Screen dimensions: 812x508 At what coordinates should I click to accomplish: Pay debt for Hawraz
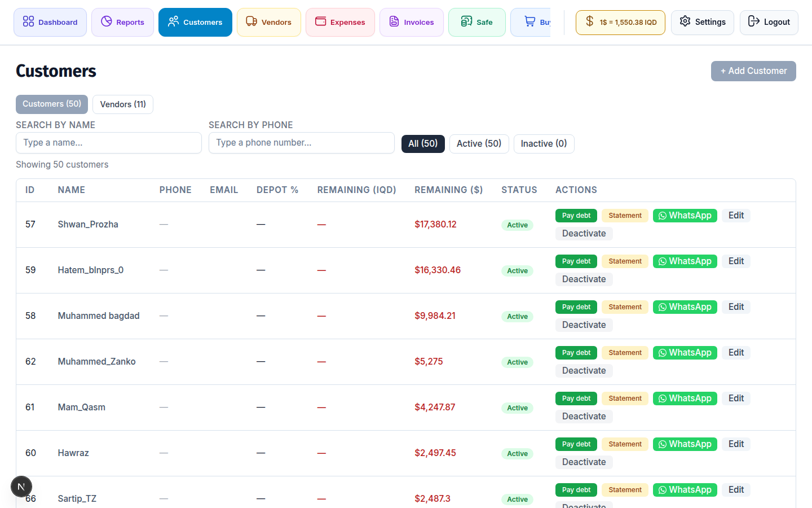coord(576,444)
